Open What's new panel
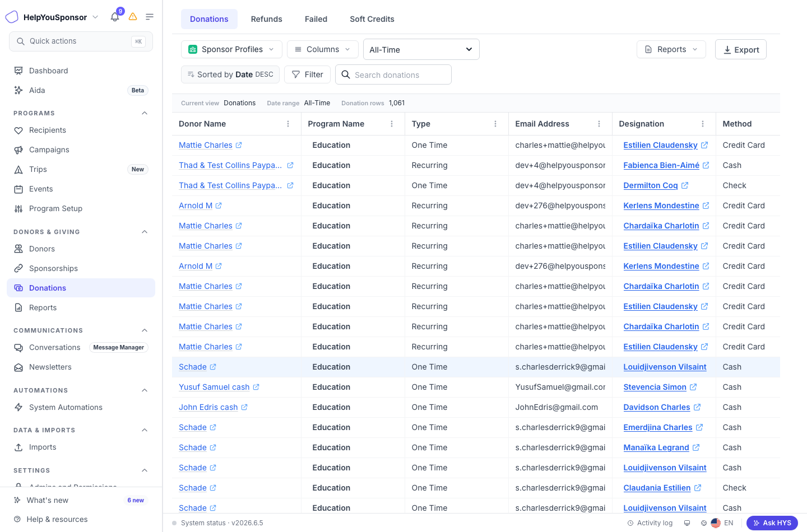Screen dimensions: 807x532 coord(81,500)
